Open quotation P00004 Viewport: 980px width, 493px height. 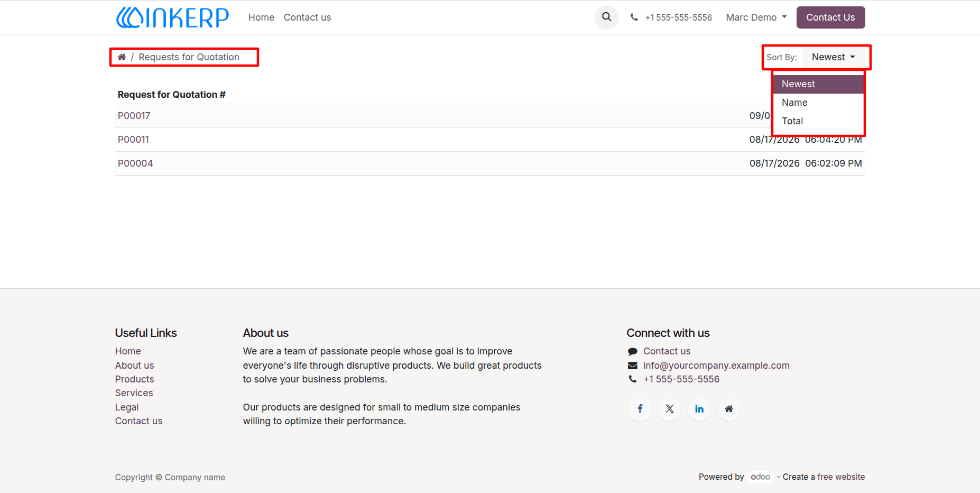135,163
